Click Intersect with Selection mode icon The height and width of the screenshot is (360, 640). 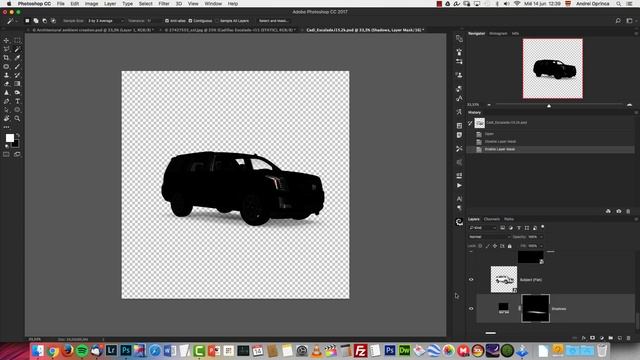[x=53, y=20]
